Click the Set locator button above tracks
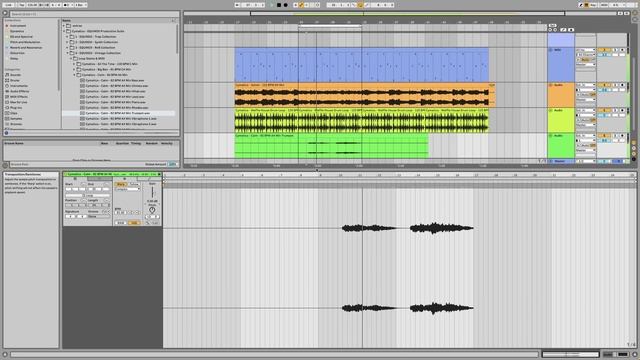 click(x=552, y=25)
